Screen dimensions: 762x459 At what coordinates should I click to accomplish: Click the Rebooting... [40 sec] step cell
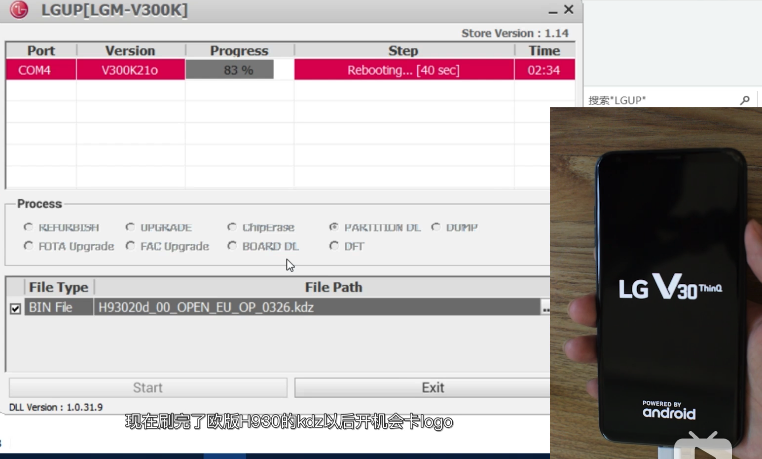(403, 70)
